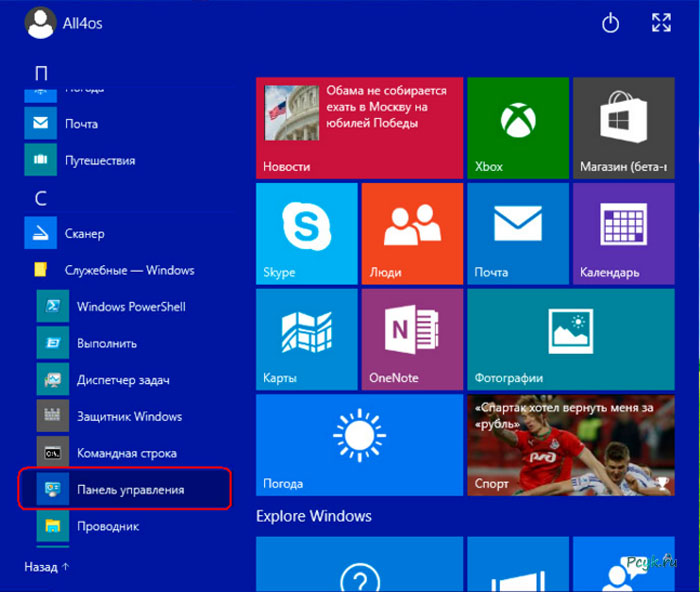Open the Почта envelope icon in the app list
Image resolution: width=700 pixels, height=592 pixels.
click(41, 123)
